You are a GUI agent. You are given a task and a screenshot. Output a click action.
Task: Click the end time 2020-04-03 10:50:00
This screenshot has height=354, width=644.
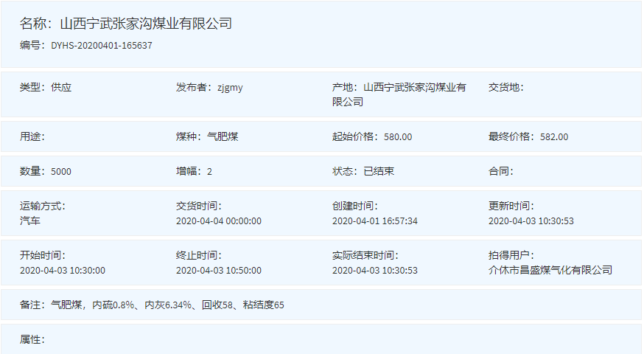coord(219,270)
